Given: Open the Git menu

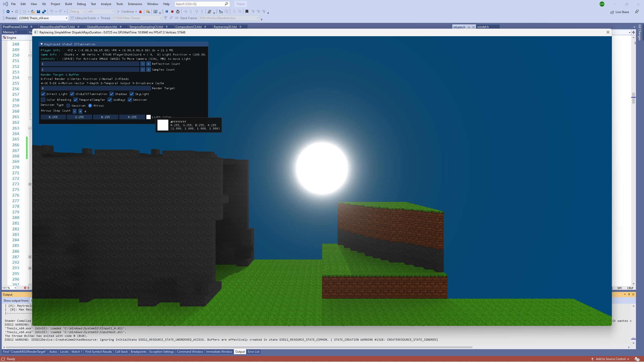Looking at the screenshot, I should [44, 4].
